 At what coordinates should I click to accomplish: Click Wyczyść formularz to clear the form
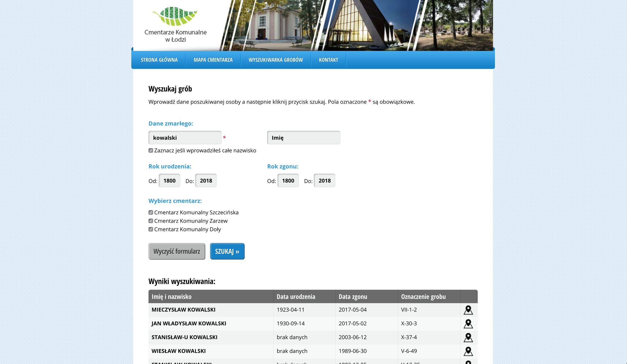tap(177, 251)
